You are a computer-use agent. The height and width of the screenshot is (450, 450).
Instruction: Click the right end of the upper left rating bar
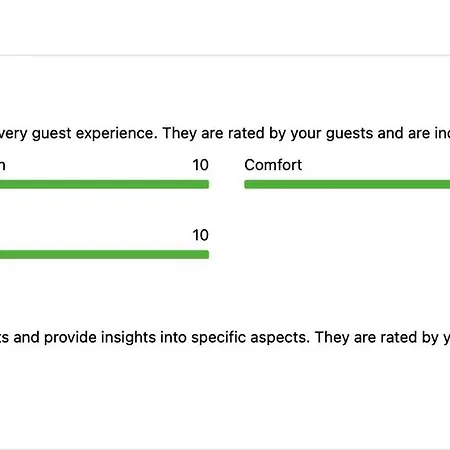206,184
